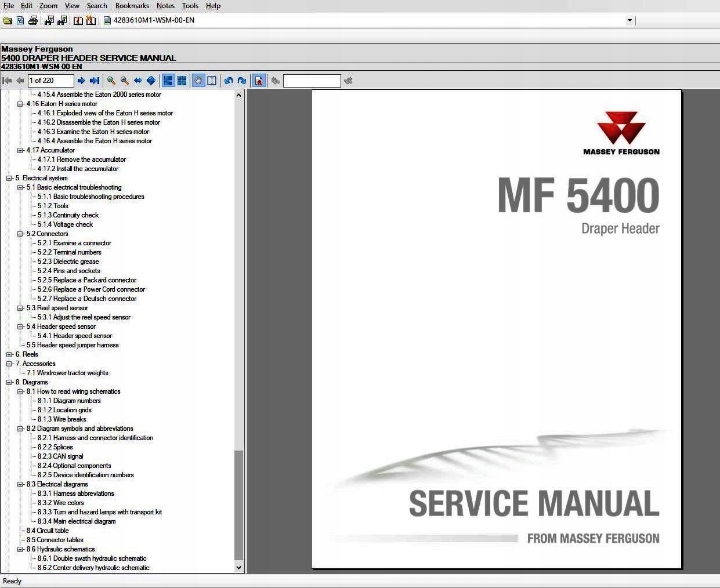This screenshot has height=588, width=720.
Task: Open the Search menu
Action: coord(97,6)
